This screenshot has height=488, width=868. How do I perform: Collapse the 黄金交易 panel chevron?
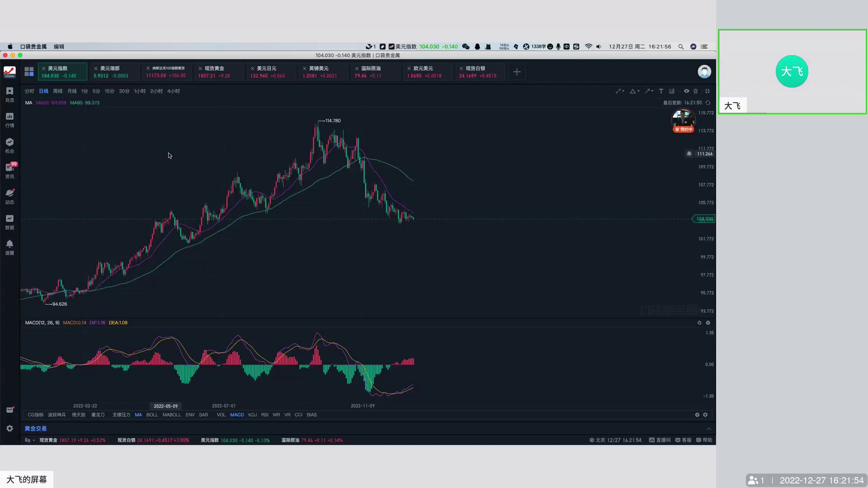[709, 429]
